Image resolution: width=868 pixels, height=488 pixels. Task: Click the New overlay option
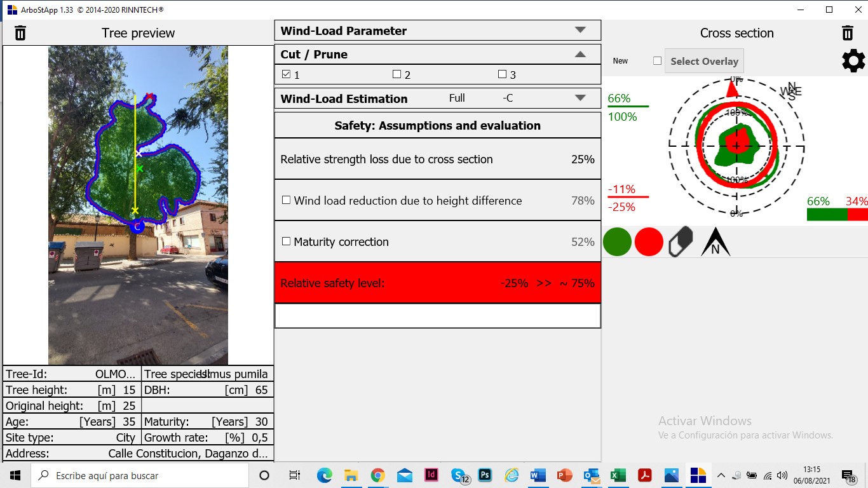pos(620,60)
